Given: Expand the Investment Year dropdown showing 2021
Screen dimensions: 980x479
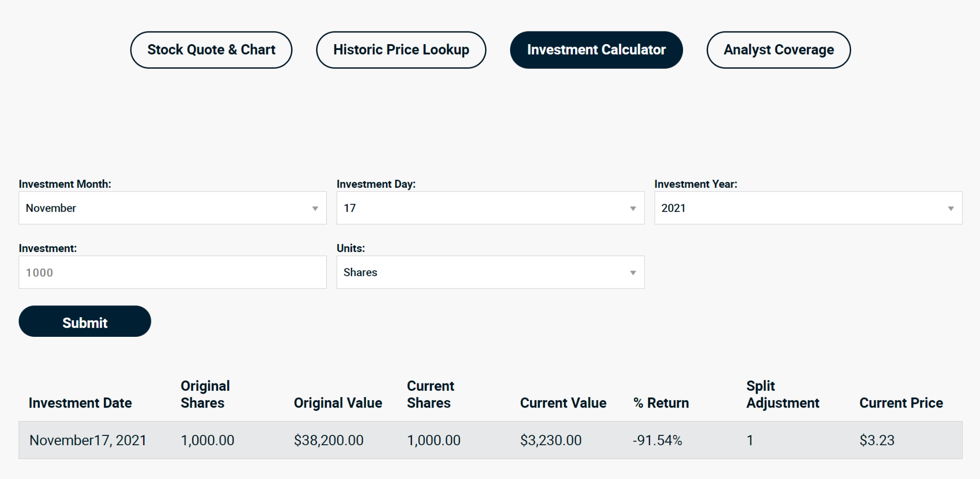Looking at the screenshot, I should [808, 208].
